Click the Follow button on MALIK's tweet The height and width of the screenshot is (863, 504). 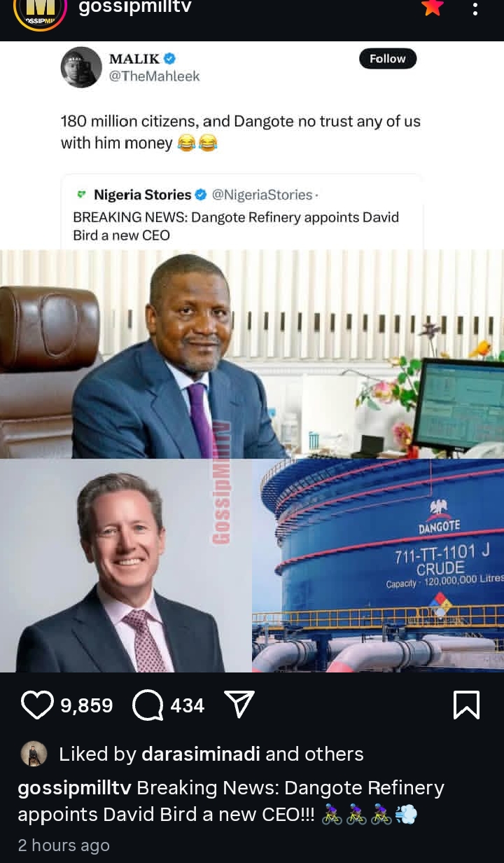point(388,59)
